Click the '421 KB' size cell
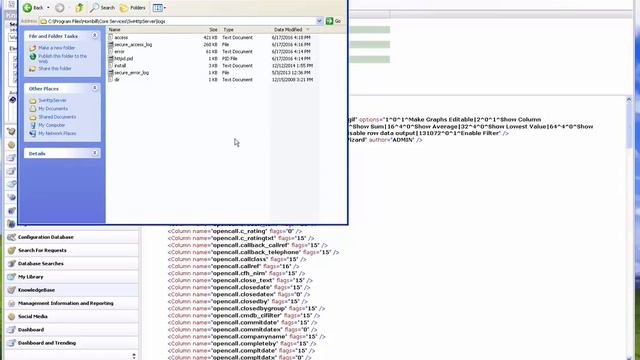The height and width of the screenshot is (360, 640). point(210,38)
